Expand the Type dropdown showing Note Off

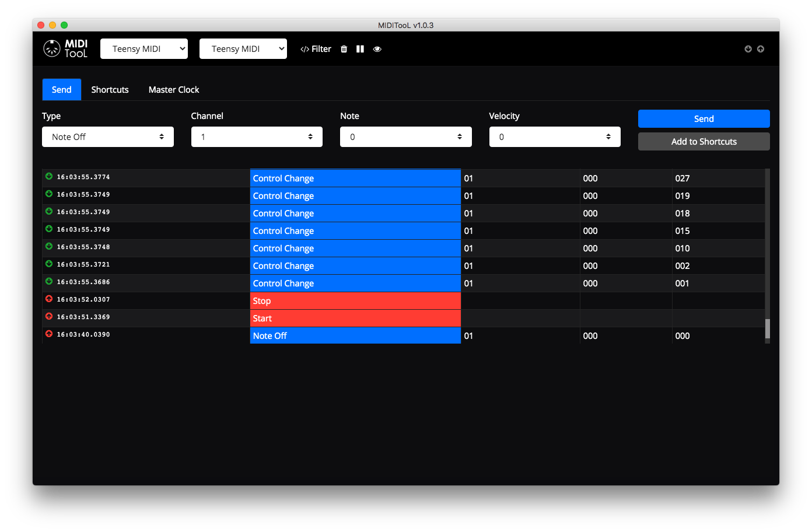pyautogui.click(x=107, y=137)
